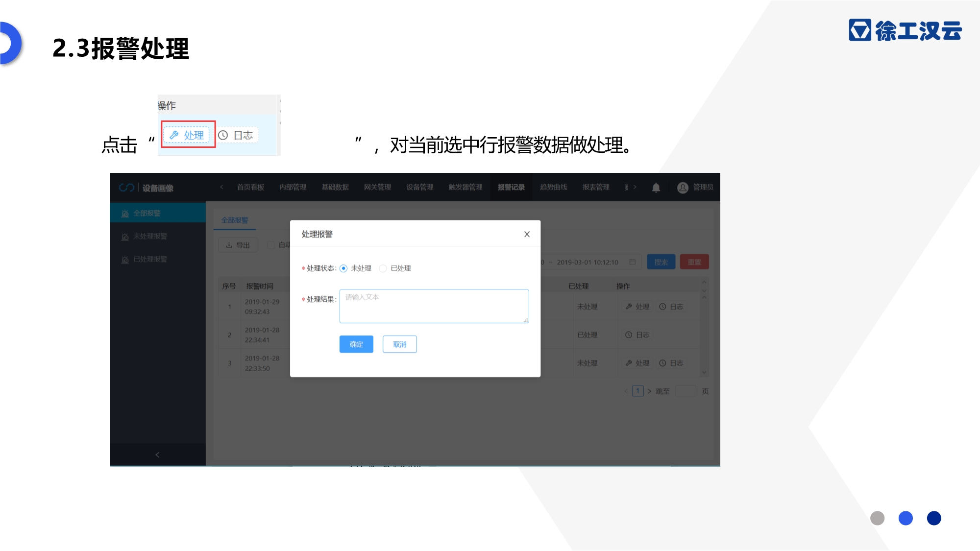Click the 2019-01-28 22:34:41 cell
The image size is (980, 551).
[x=262, y=335]
